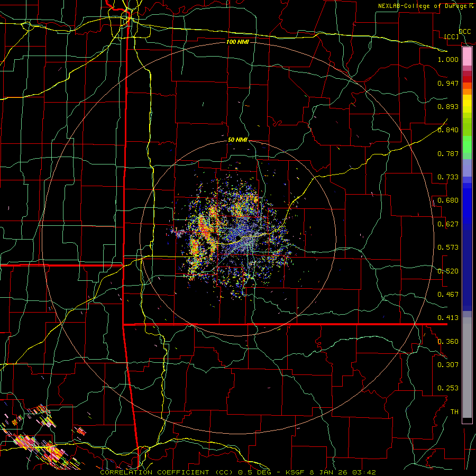
Task: Click the TH label on the legend
Action: click(454, 411)
